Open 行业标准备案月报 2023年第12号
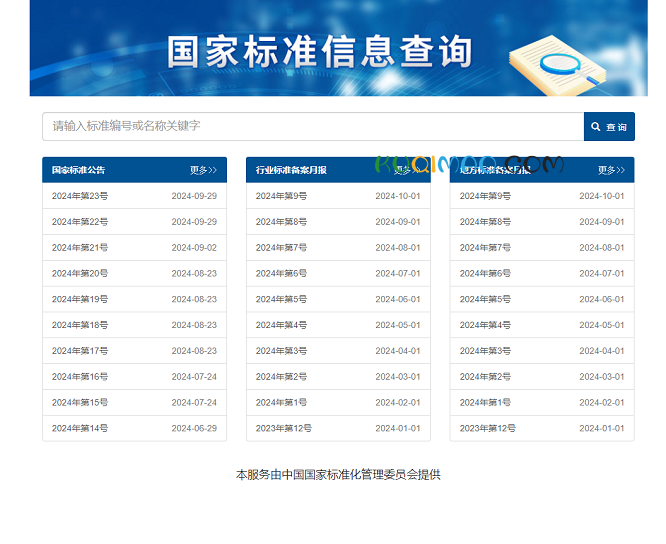Screen dimensions: 666x544 pos(284,428)
